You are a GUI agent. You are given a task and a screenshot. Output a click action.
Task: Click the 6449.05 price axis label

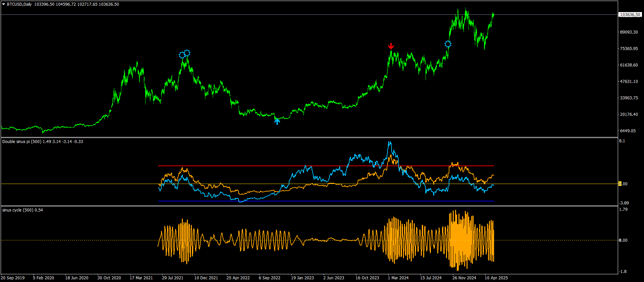pos(628,131)
